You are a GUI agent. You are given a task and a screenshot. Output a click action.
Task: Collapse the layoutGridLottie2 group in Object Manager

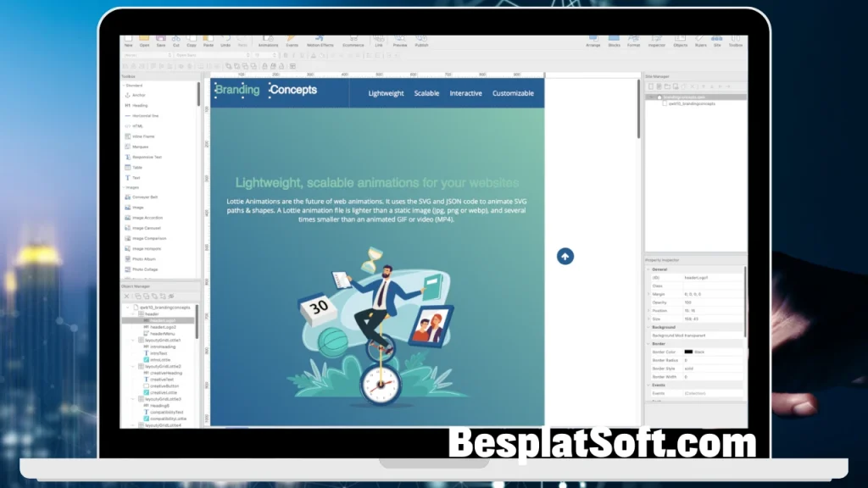133,366
